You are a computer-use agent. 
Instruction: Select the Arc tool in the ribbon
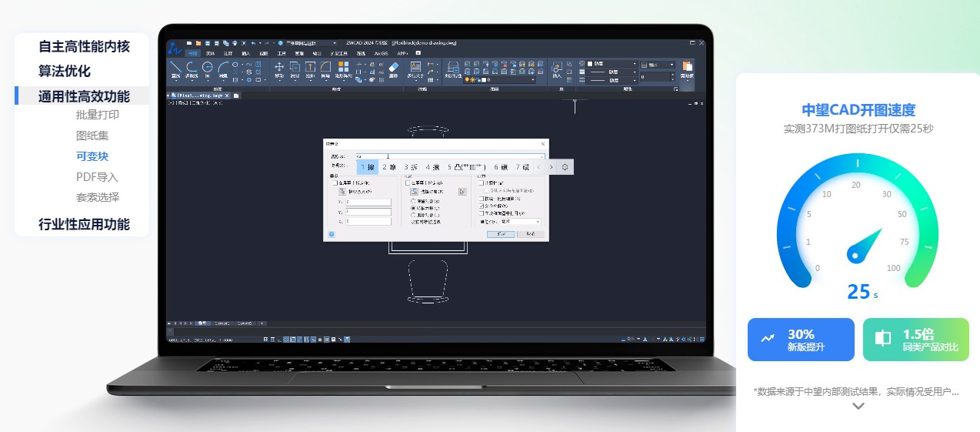[223, 69]
